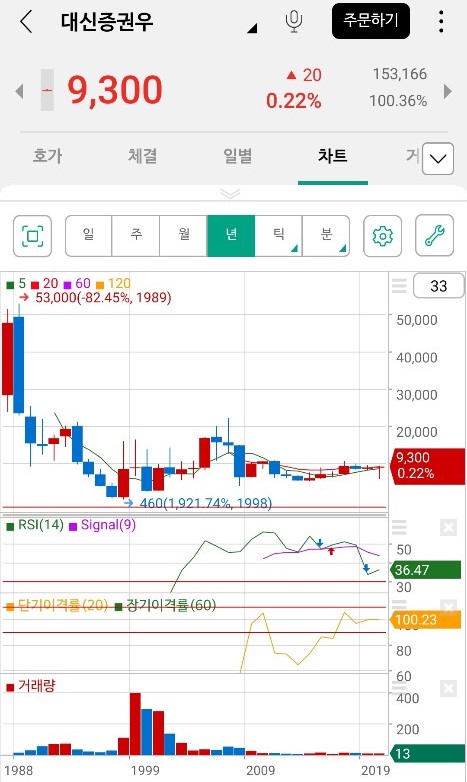Toggle fullscreen chart view icon
Screen dimensions: 467x782
click(x=32, y=236)
